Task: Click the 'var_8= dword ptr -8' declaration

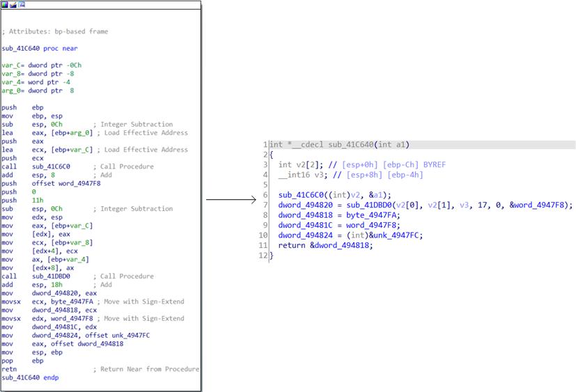Action: 38,74
